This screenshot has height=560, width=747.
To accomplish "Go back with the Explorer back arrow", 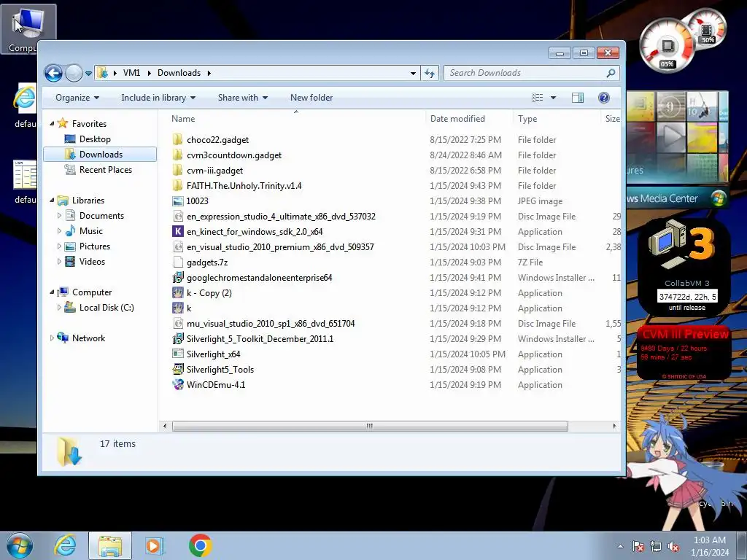I will tap(53, 74).
